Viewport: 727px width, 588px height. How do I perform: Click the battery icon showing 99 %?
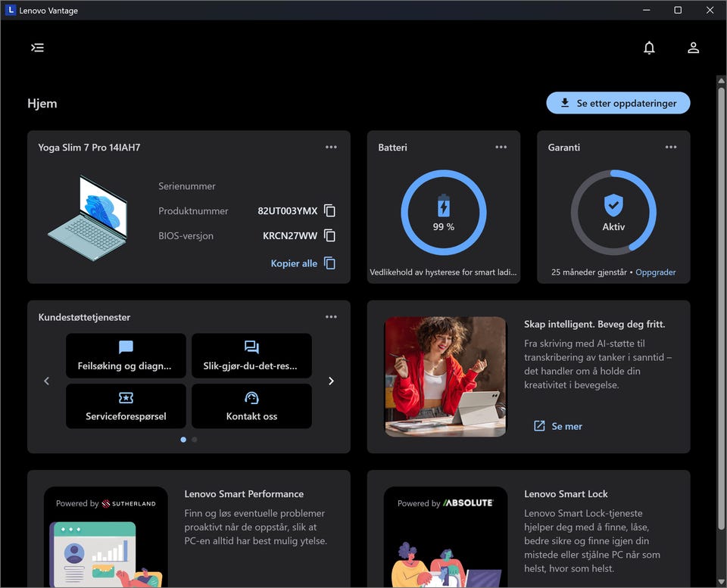click(x=444, y=207)
